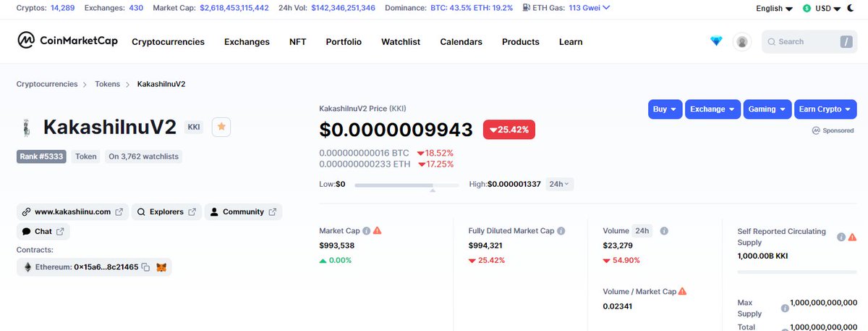868x331 pixels.
Task: Open the Earn Crypto dropdown
Action: (x=825, y=109)
